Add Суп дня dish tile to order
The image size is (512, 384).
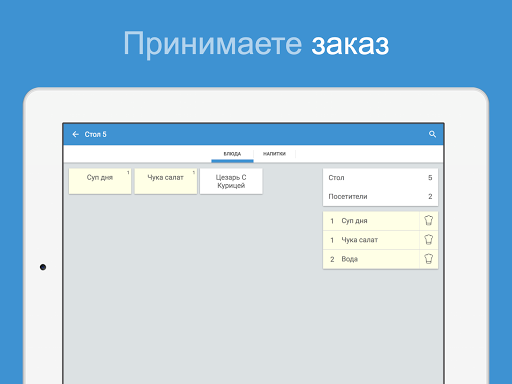click(100, 181)
